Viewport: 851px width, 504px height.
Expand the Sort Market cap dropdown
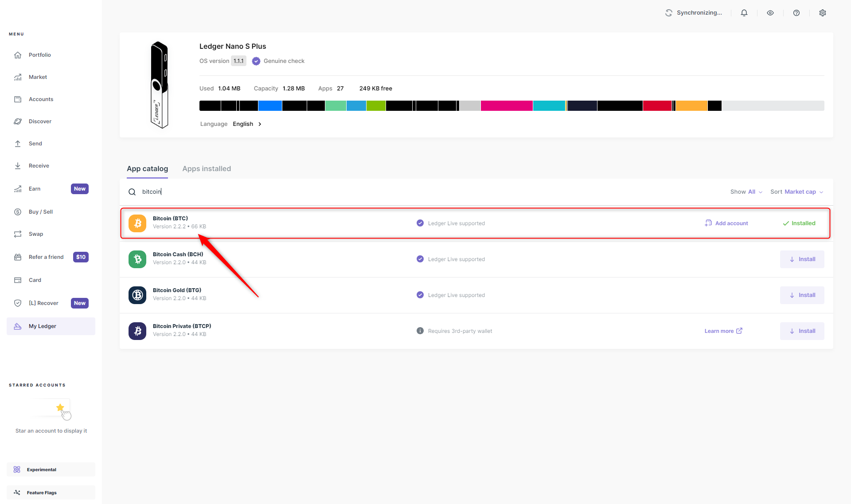point(796,192)
